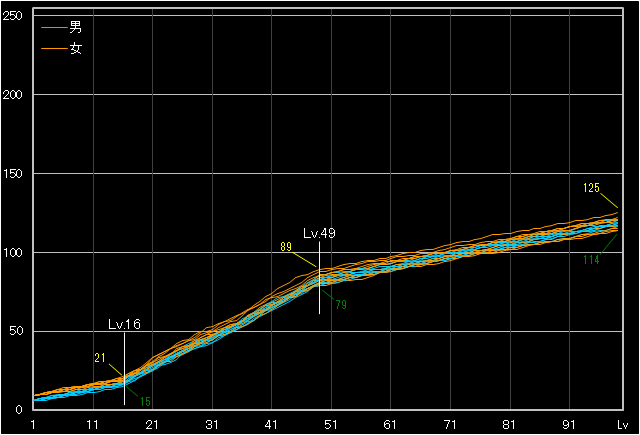640x435 pixels.
Task: Click x-axis label 71
Action: (x=449, y=425)
